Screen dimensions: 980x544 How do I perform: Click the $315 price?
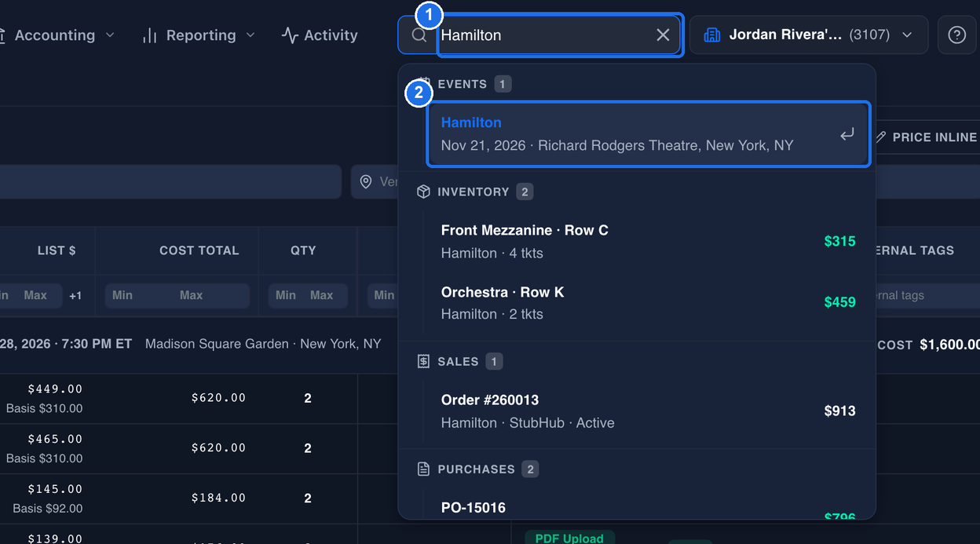coord(839,241)
